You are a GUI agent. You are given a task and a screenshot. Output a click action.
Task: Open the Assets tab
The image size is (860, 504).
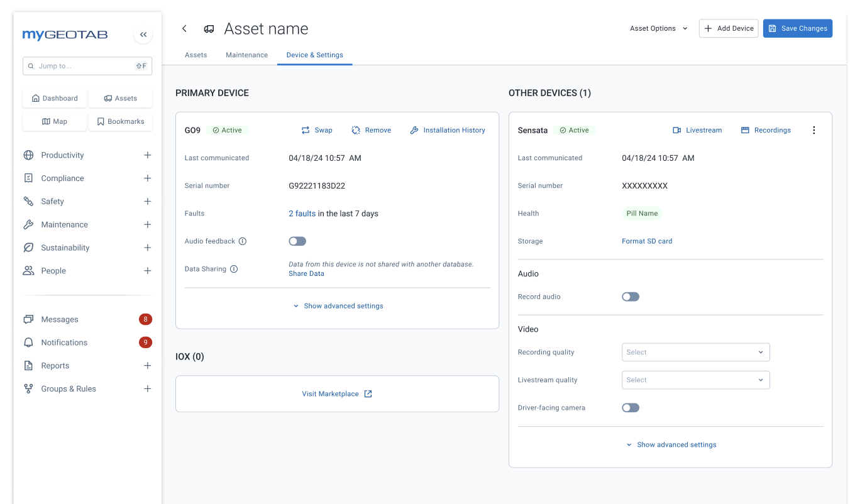tap(196, 55)
